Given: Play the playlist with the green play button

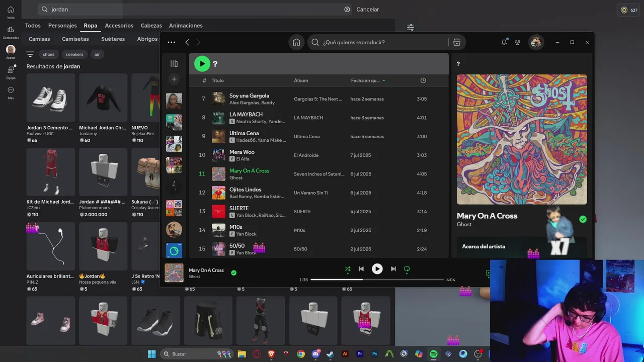Looking at the screenshot, I should (x=202, y=64).
